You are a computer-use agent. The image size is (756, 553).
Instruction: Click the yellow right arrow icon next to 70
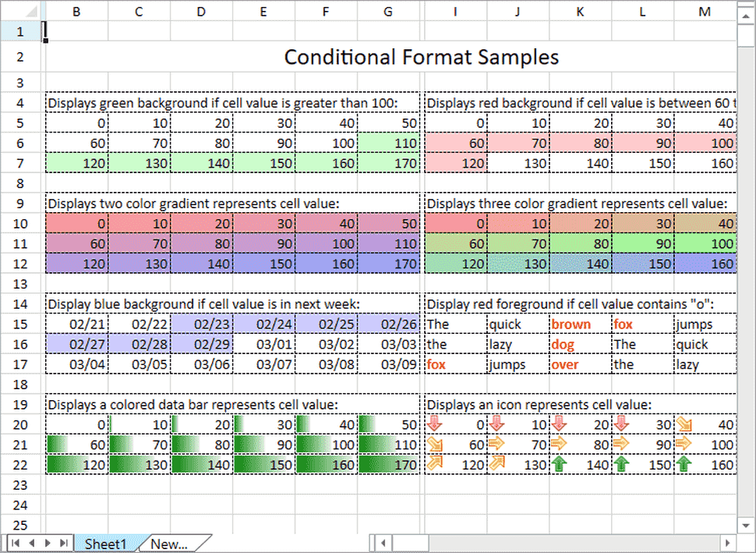coord(497,444)
